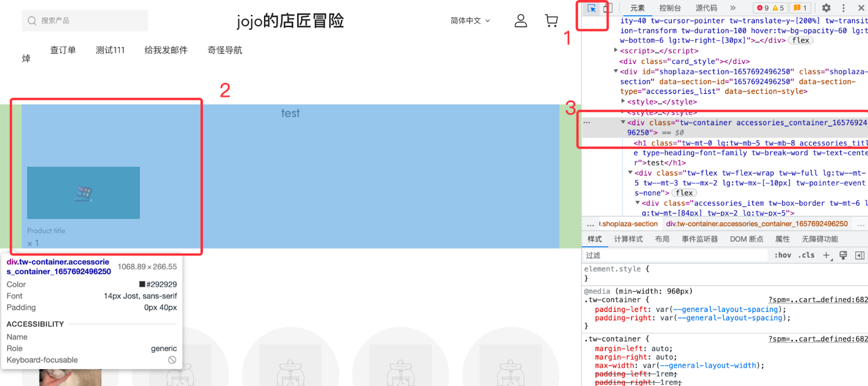Click the test section heading

290,113
